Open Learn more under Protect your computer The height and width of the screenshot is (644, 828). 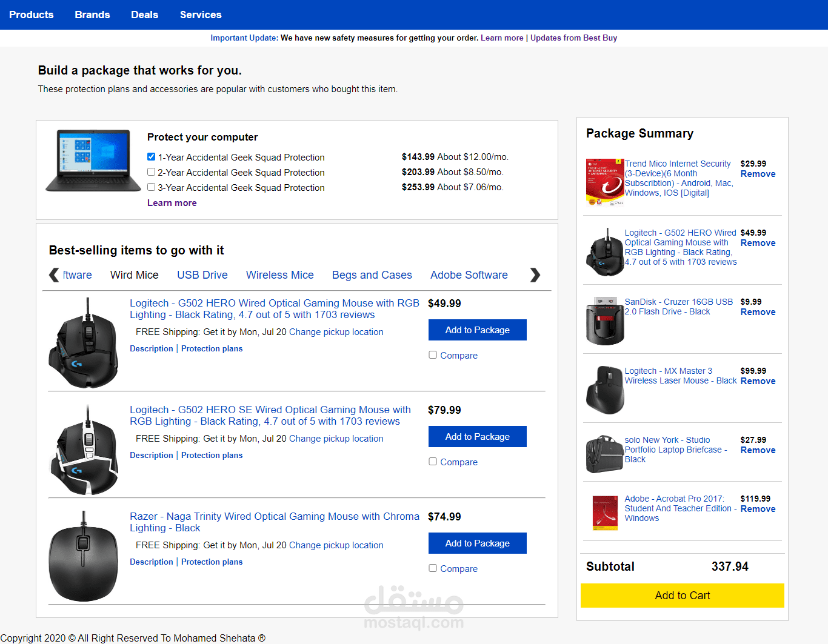point(172,203)
